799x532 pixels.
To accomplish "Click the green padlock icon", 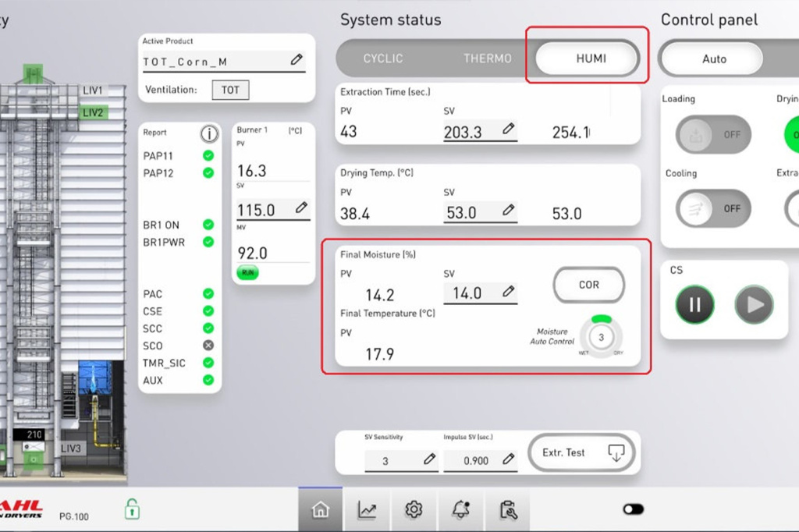I will pyautogui.click(x=132, y=510).
